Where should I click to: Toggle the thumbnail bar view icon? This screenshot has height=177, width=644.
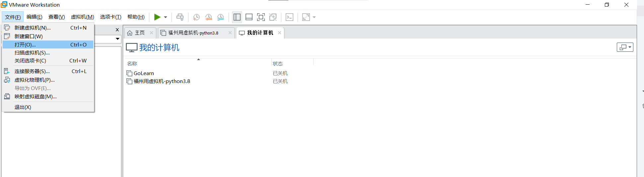coord(249,17)
